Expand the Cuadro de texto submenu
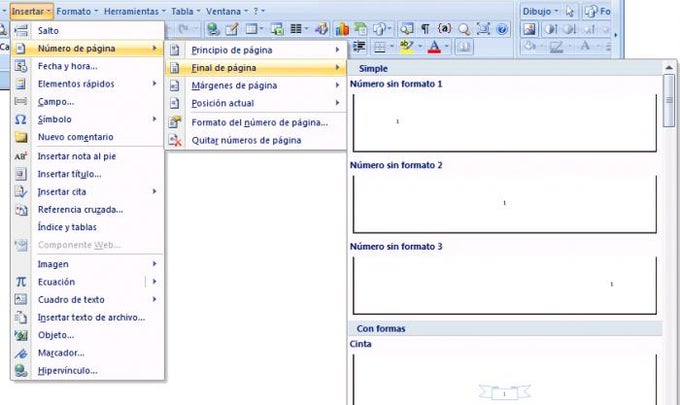This screenshot has height=405, width=680. pos(87,300)
